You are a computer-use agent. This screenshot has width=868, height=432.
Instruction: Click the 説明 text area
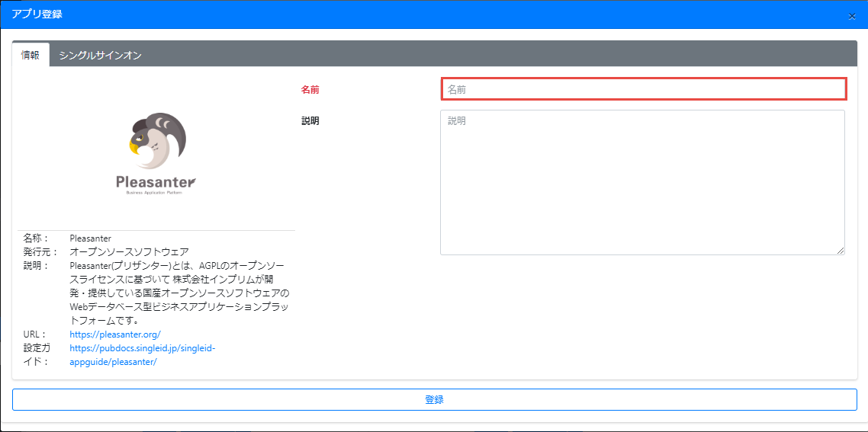click(642, 183)
